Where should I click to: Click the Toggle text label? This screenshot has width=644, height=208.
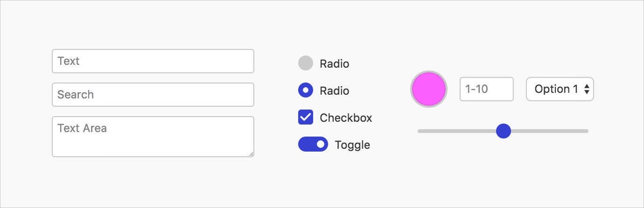pos(352,145)
